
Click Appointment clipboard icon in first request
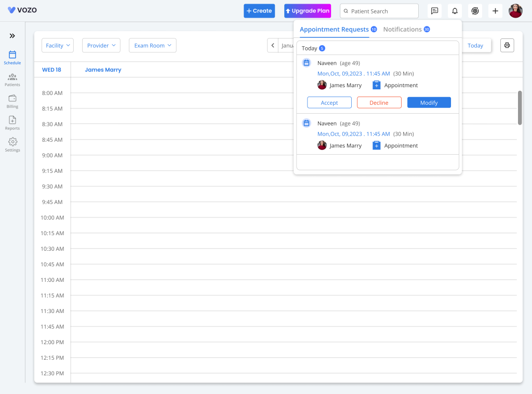pyautogui.click(x=376, y=85)
